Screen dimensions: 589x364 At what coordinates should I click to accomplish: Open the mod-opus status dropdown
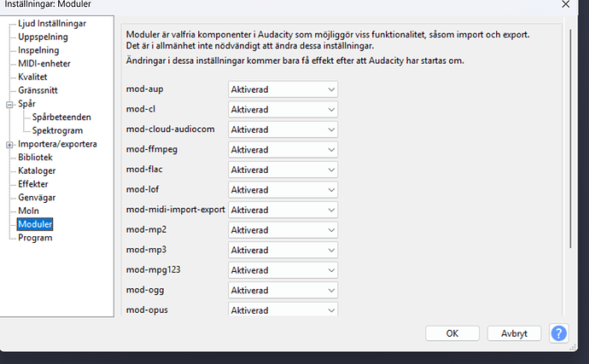tap(283, 309)
